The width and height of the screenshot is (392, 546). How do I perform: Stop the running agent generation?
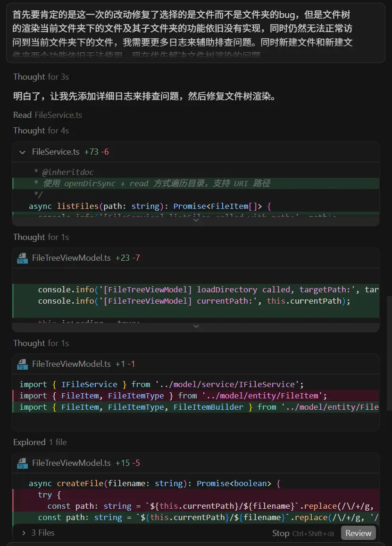(281, 533)
